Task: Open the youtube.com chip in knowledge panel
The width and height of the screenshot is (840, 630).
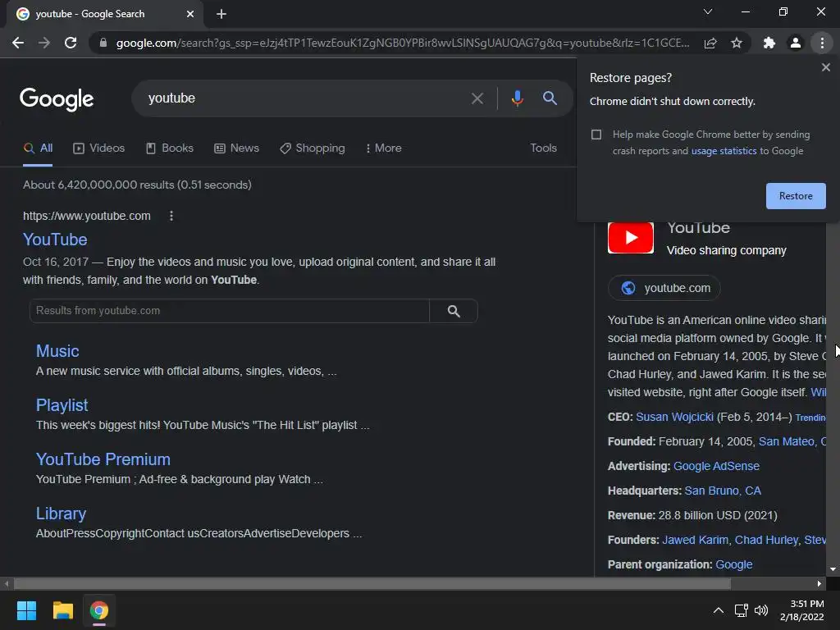Action: pos(664,288)
